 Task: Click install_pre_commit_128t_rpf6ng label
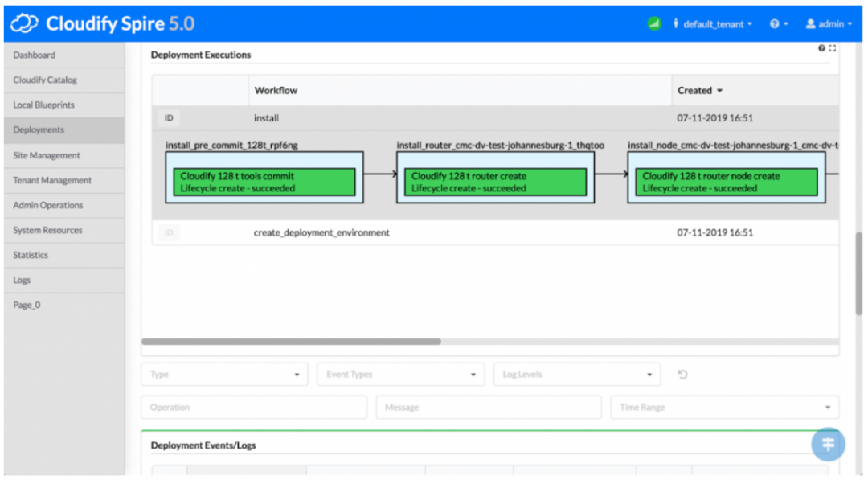(231, 145)
